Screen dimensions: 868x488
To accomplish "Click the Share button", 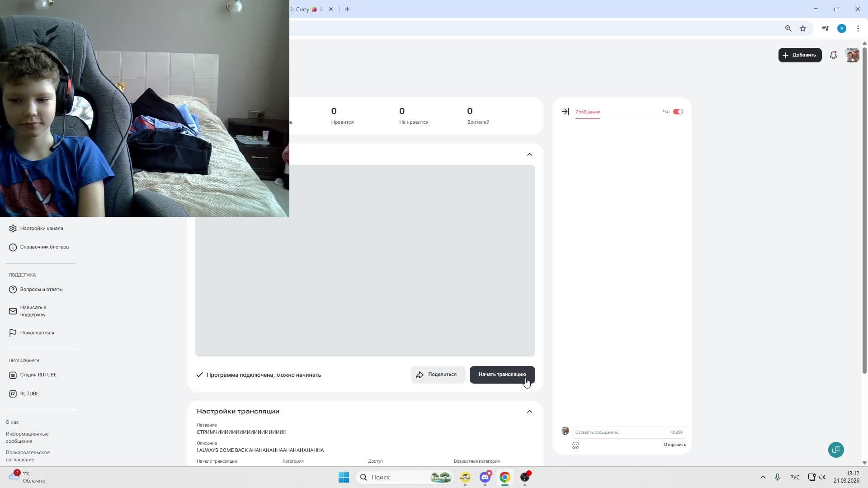I will [437, 375].
